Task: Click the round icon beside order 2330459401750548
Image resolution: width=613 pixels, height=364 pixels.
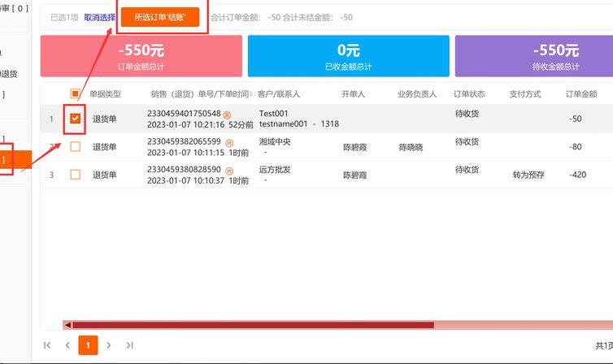Action: (227, 115)
